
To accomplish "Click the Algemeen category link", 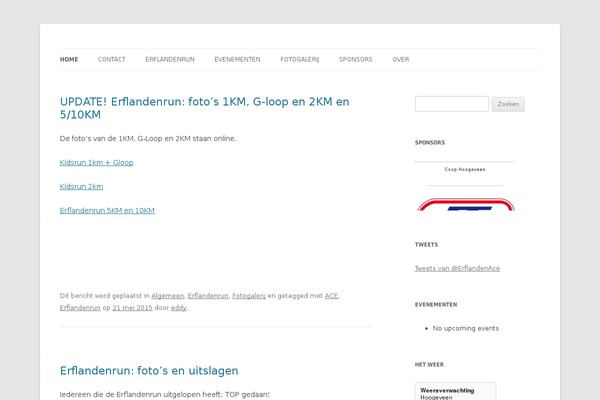I will point(168,296).
